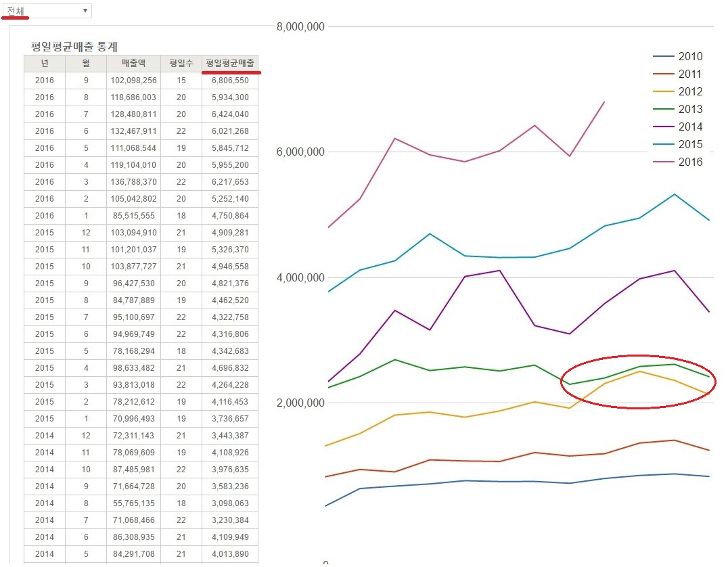Click sales cell 93,813,018
Viewport: 728px width, 567px height.
pyautogui.click(x=134, y=385)
